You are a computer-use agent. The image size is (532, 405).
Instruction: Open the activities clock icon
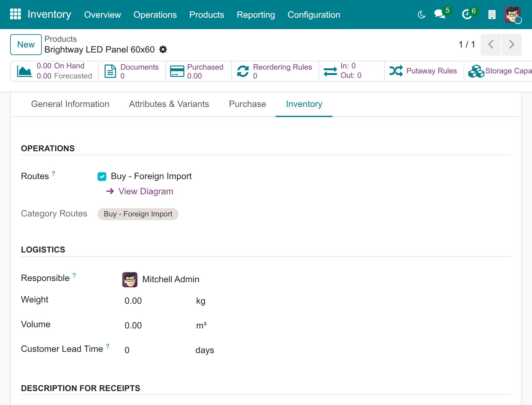(x=467, y=14)
